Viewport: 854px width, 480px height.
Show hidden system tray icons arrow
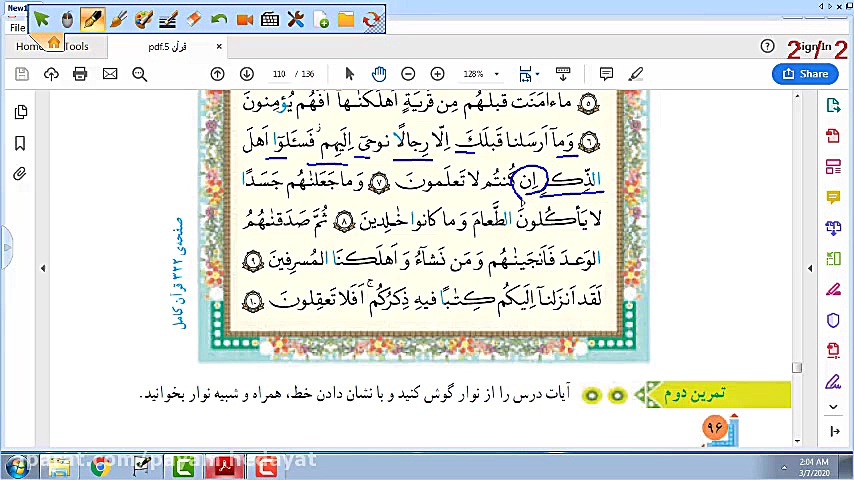(x=784, y=467)
